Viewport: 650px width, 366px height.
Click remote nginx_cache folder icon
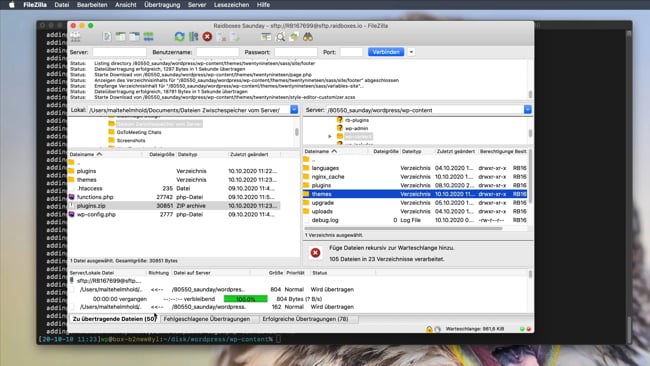pos(306,177)
